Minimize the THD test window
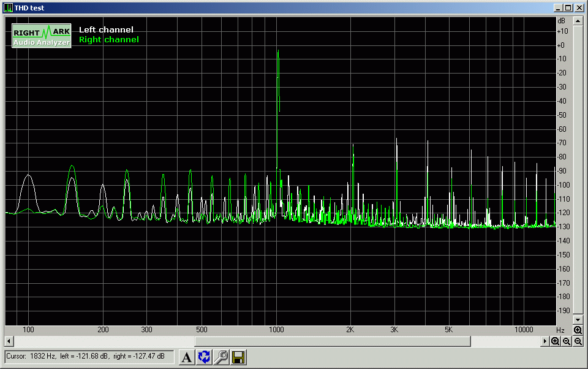Image resolution: width=588 pixels, height=369 pixels. coord(558,8)
